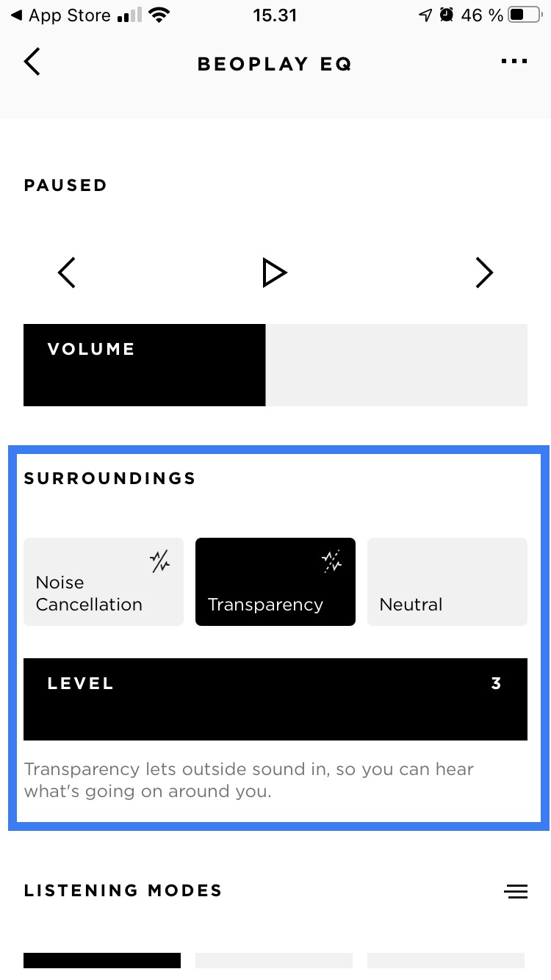
Task: Select Neutral surroundings mode
Action: 447,582
